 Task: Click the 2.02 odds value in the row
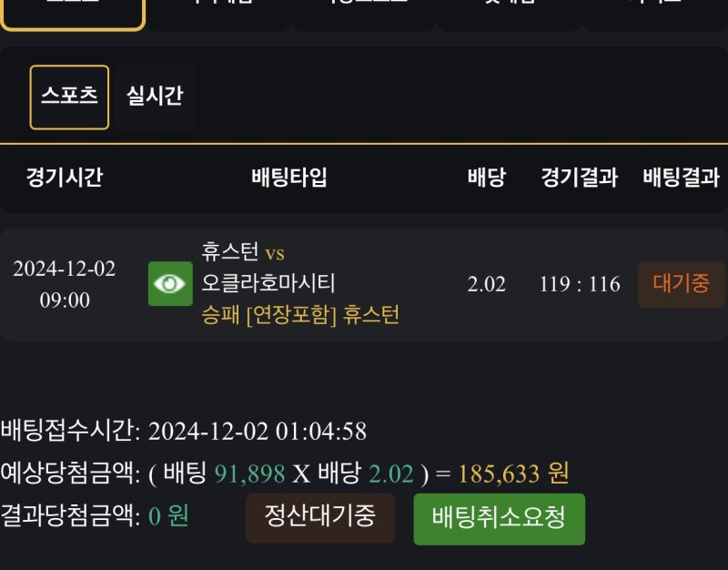(x=486, y=284)
